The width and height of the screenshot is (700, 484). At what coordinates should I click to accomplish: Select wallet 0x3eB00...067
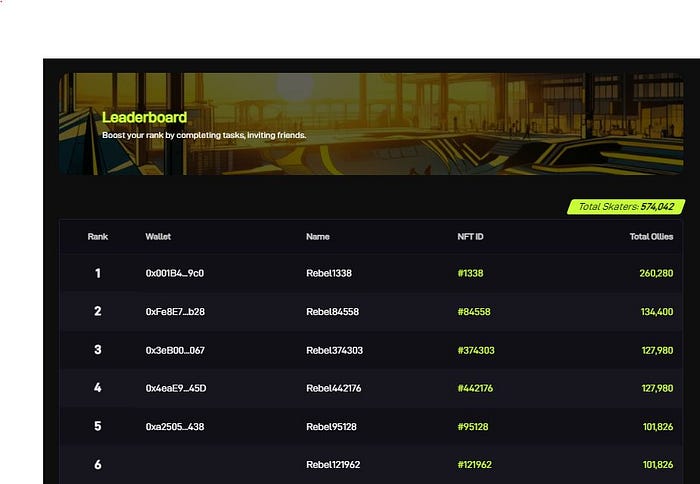tap(175, 350)
